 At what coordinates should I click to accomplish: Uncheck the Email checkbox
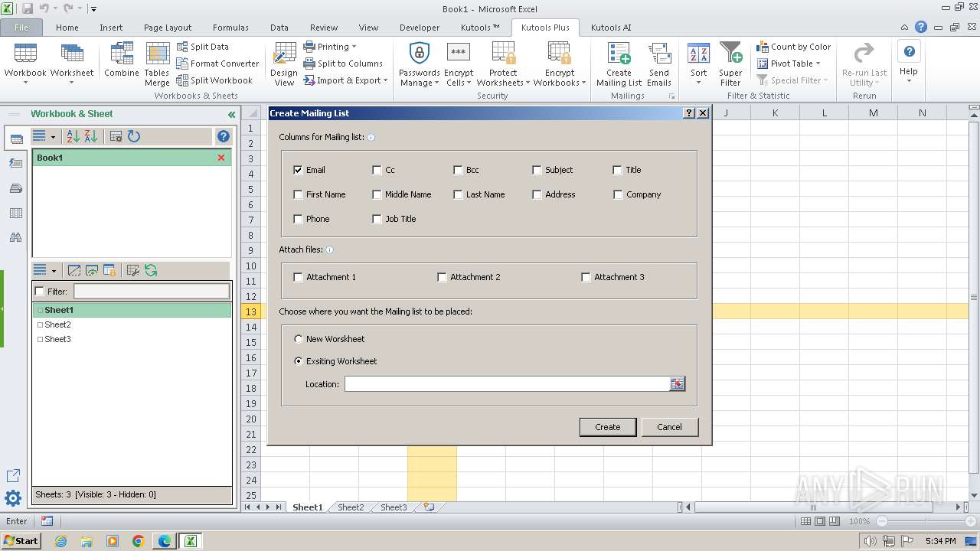tap(298, 170)
